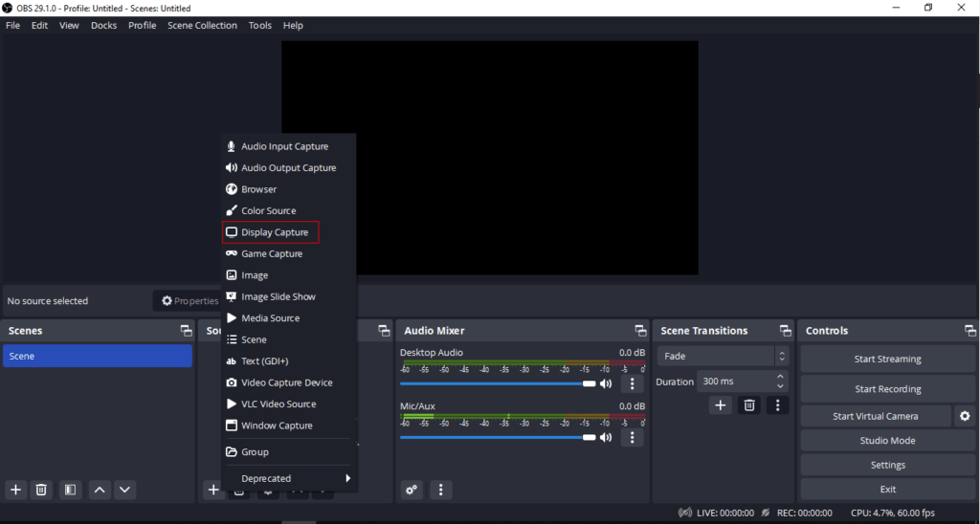Viewport: 980px width, 524px height.
Task: Click the LIVE status icon in status bar
Action: 685,513
